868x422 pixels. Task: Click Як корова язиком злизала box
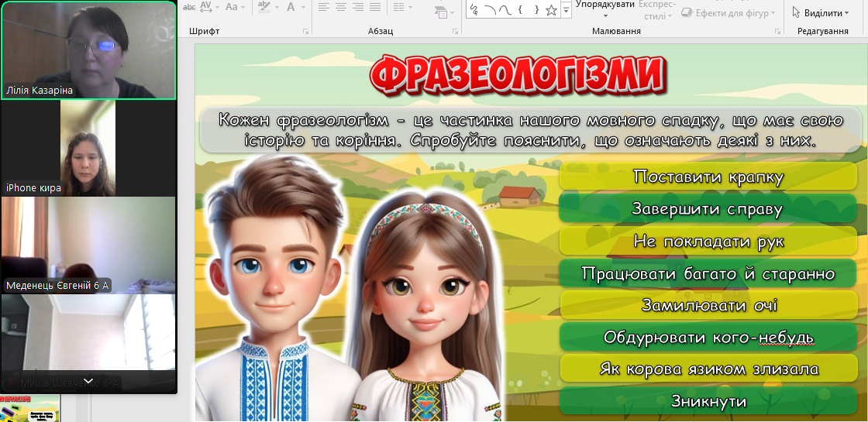(x=708, y=369)
